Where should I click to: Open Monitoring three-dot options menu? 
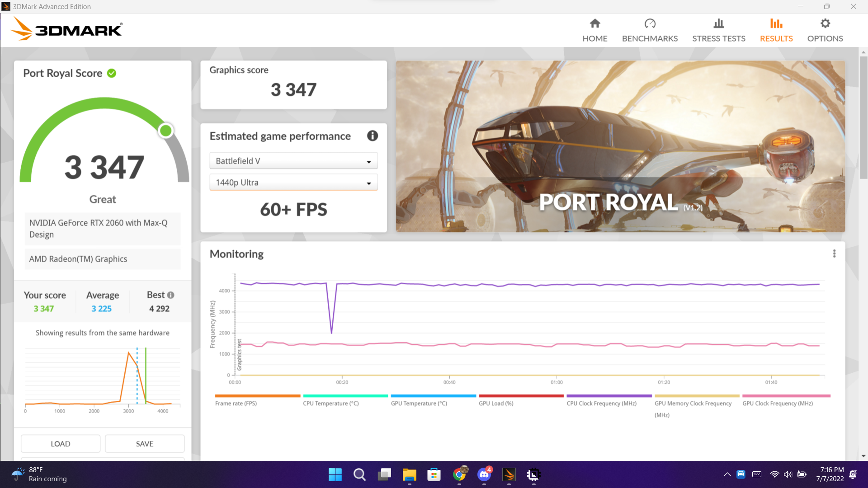834,254
